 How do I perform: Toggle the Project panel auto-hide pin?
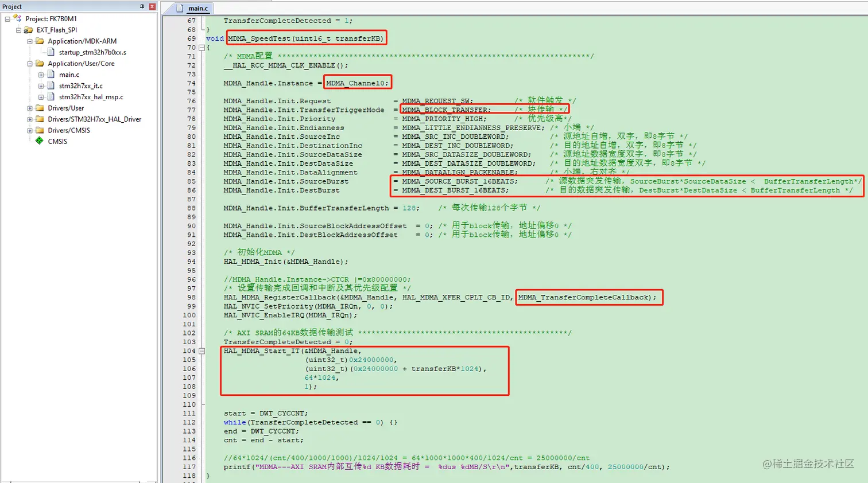tap(142, 6)
